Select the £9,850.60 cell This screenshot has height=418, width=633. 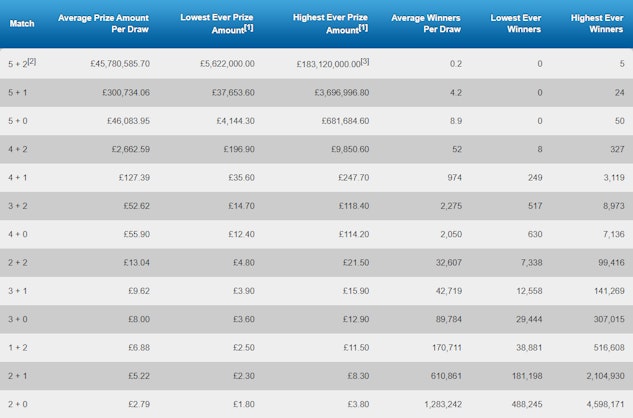(350, 149)
